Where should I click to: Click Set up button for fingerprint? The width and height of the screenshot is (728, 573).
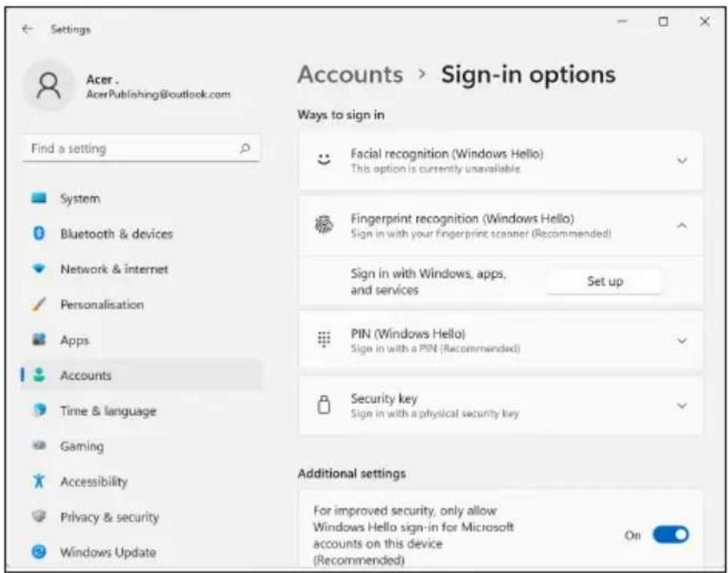coord(605,281)
